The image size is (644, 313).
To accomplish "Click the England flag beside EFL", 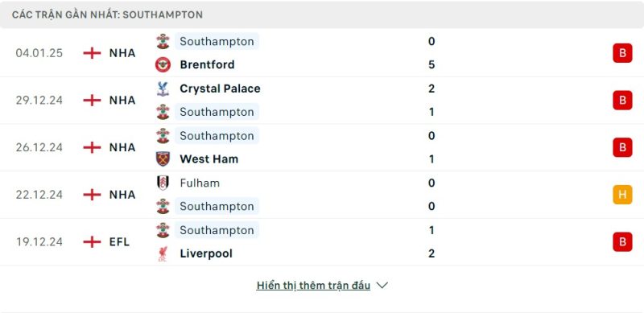I will coord(92,242).
